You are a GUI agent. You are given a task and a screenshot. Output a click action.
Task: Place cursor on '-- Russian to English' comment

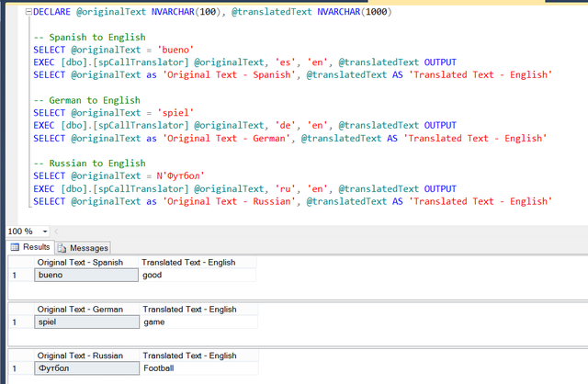89,164
